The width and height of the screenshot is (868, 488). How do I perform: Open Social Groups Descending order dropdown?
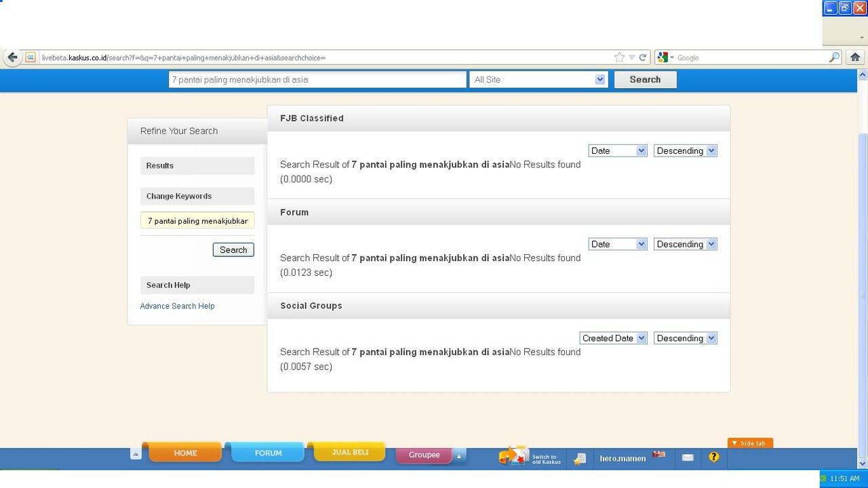click(686, 338)
